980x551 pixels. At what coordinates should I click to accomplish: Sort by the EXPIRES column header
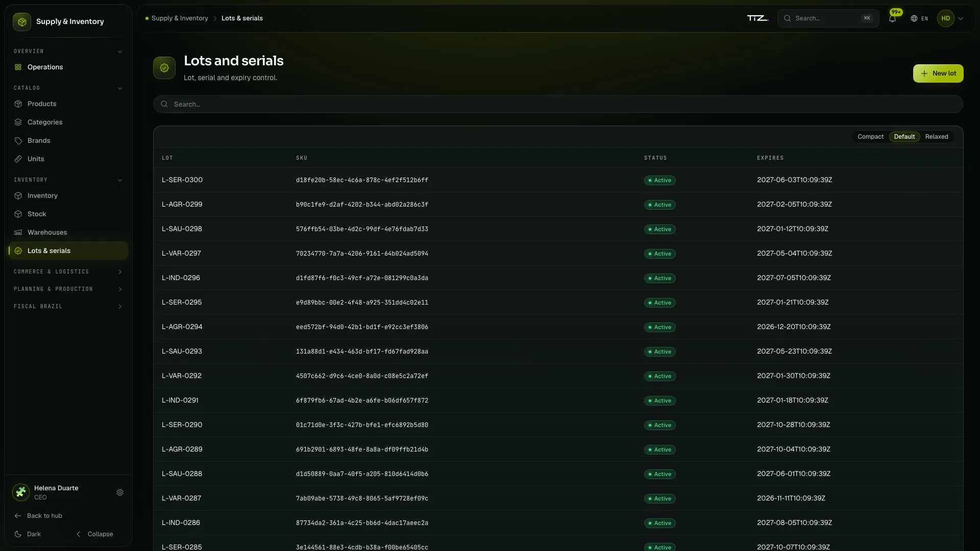click(x=770, y=158)
